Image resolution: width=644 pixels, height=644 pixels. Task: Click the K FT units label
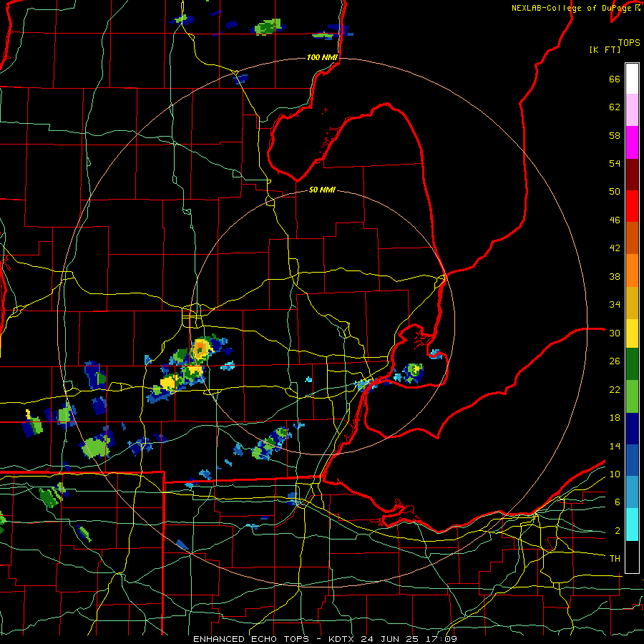[x=605, y=49]
